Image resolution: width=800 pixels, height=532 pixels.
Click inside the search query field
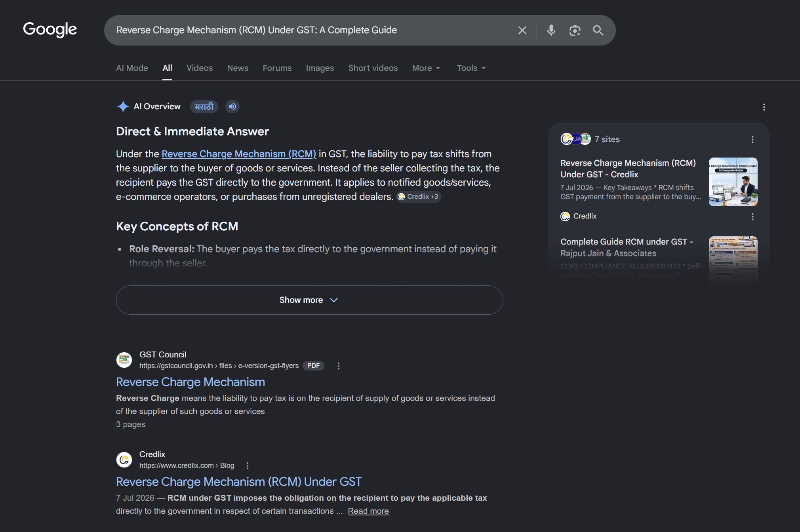(x=309, y=30)
